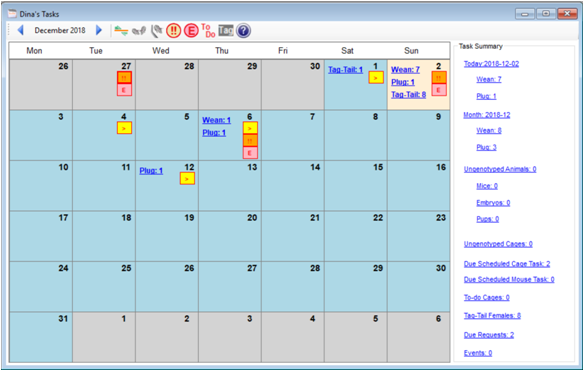The image size is (584, 371).
Task: Click Wean: 8 monthly summary link
Action: (x=489, y=130)
